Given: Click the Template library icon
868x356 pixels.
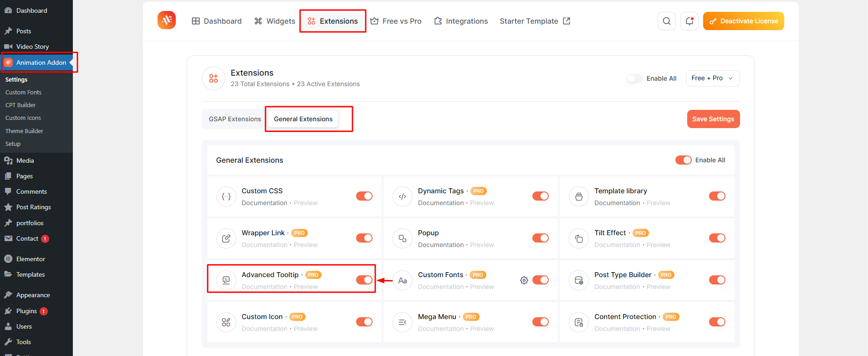Looking at the screenshot, I should (x=579, y=196).
